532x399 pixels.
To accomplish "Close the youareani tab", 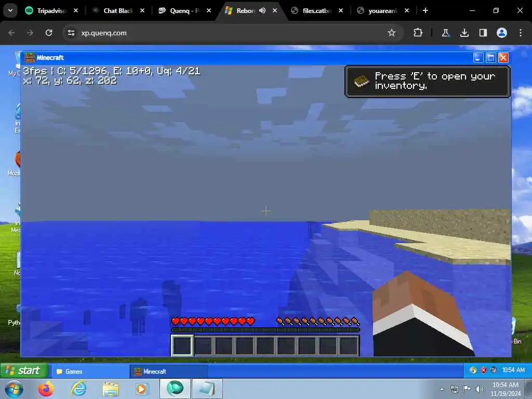I will pos(406,10).
